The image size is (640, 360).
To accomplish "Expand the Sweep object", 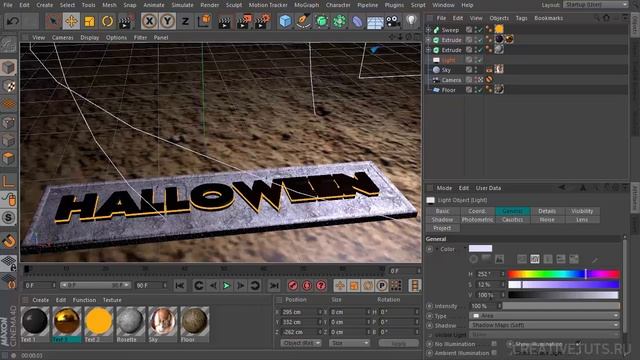I will 428,30.
